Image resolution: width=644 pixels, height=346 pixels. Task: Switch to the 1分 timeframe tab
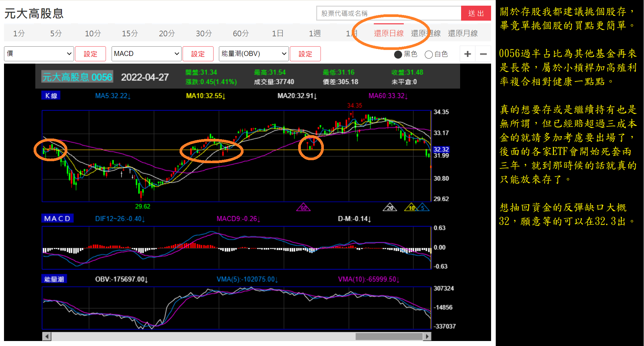(x=19, y=33)
